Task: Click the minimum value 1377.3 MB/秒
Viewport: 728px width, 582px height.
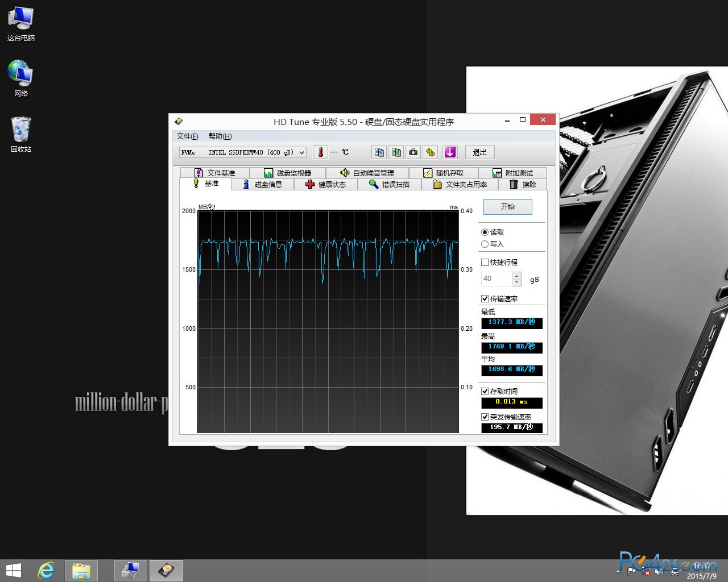Action: pyautogui.click(x=512, y=323)
